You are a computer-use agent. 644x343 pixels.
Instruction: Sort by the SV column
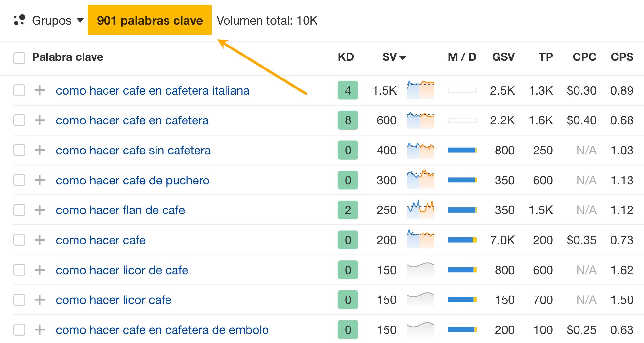click(394, 57)
